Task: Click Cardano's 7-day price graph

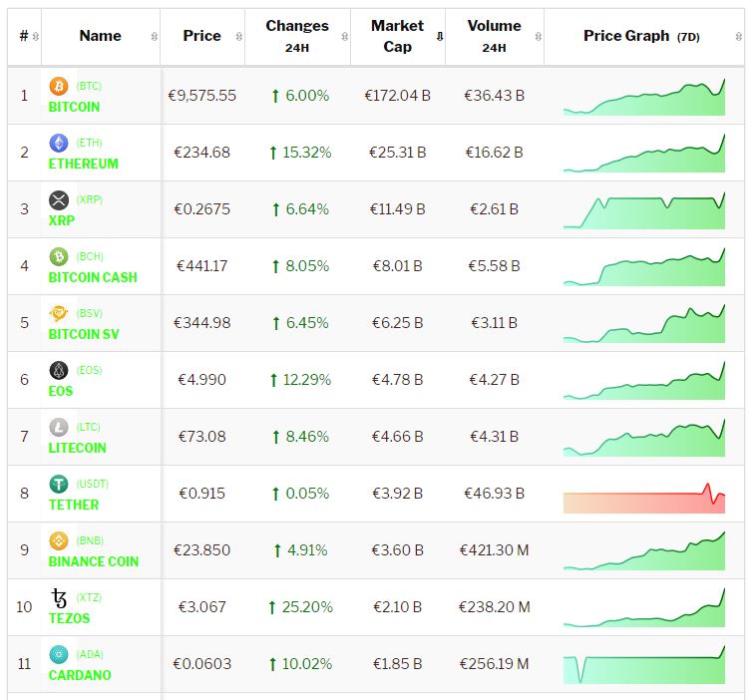Action: (x=643, y=665)
